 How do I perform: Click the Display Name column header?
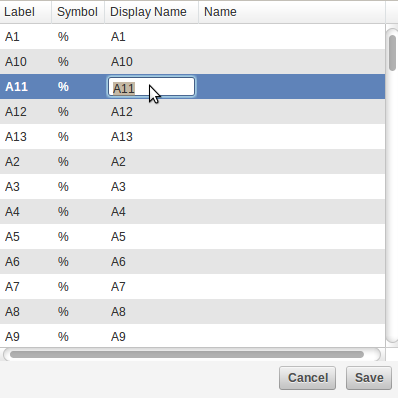[152, 12]
